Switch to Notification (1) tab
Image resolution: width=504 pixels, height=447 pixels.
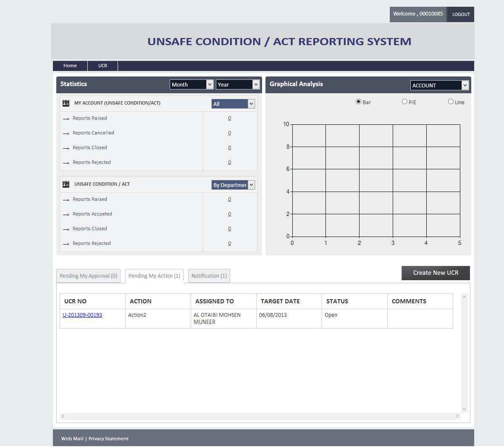pyautogui.click(x=209, y=276)
